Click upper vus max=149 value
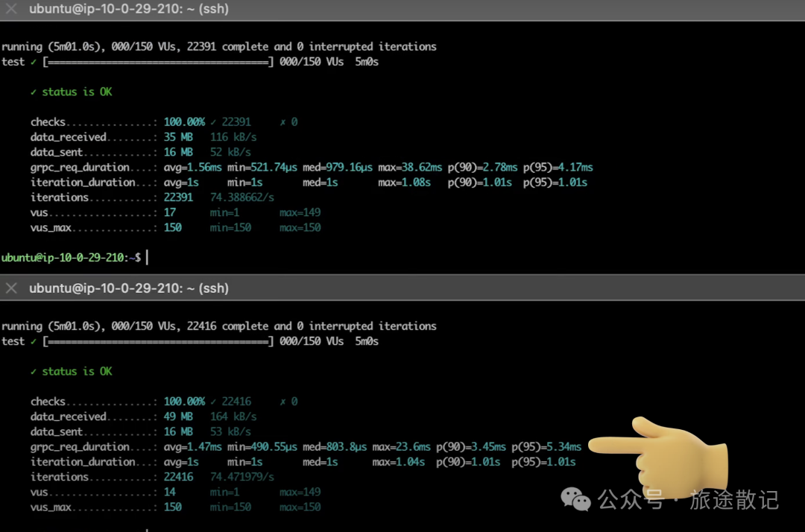The height and width of the screenshot is (532, 805). (x=300, y=212)
